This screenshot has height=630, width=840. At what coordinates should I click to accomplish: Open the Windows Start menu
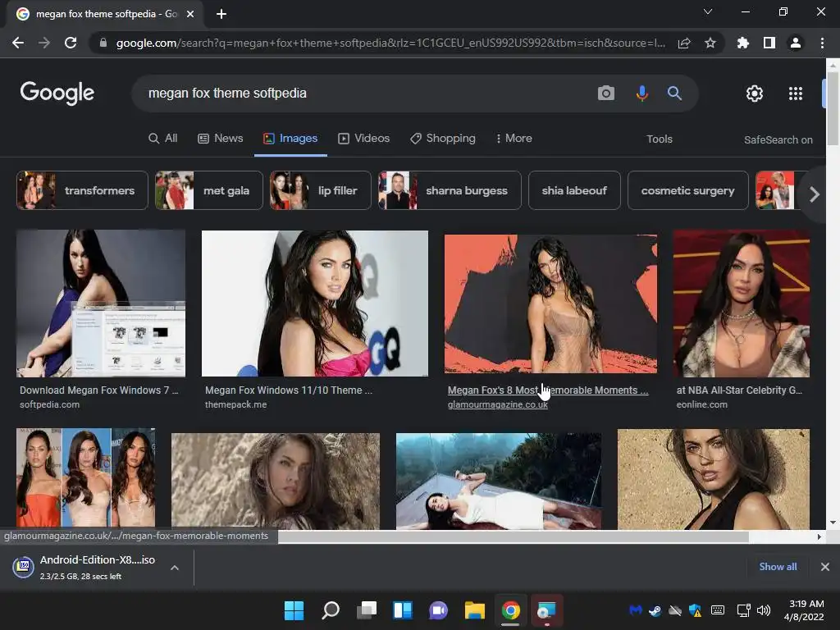294,610
